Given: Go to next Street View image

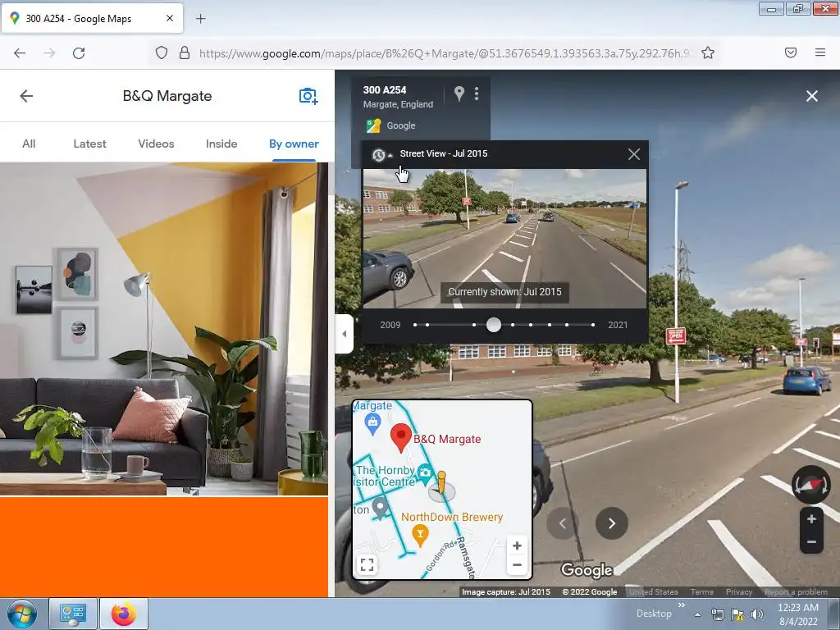Looking at the screenshot, I should click(x=611, y=523).
